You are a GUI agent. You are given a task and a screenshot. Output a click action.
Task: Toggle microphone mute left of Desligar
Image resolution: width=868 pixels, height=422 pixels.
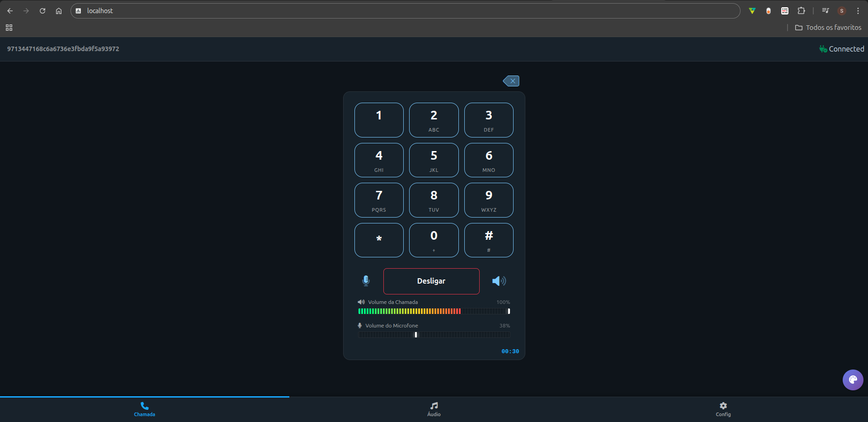366,281
